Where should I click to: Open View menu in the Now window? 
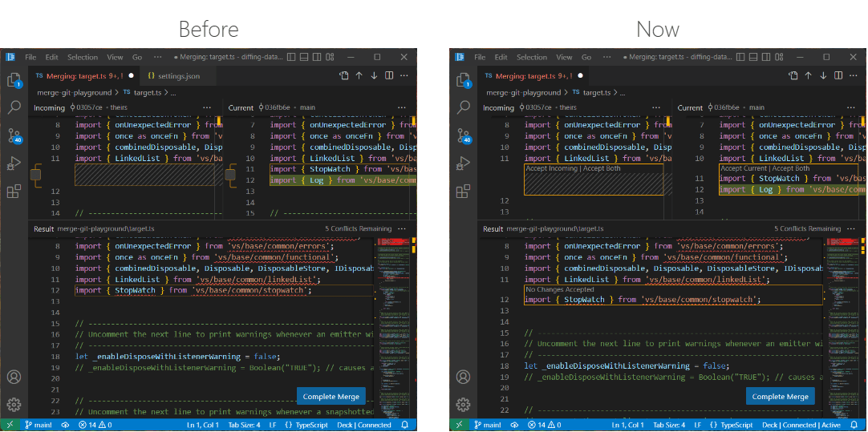564,57
